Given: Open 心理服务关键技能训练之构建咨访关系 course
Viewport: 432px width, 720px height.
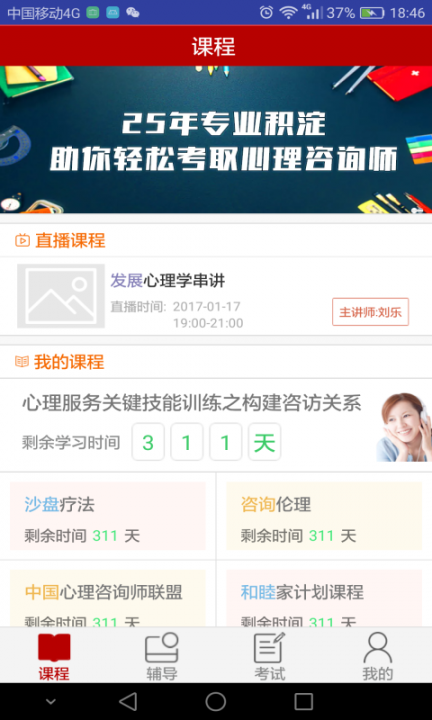Looking at the screenshot, I should 191,403.
